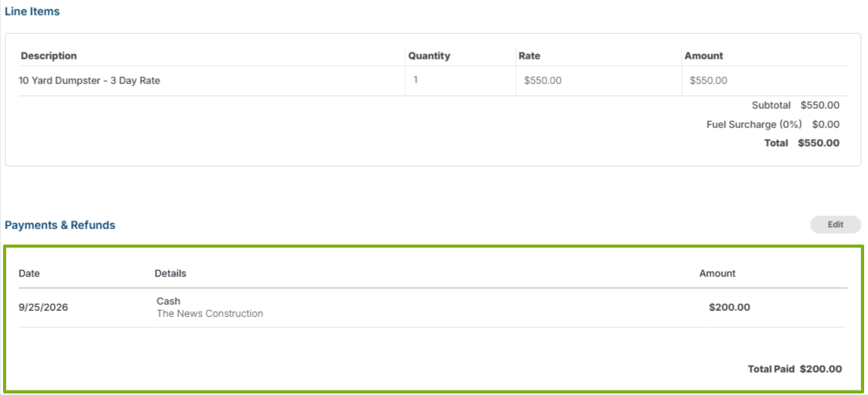Click the $550.00 rate field

[x=598, y=81]
